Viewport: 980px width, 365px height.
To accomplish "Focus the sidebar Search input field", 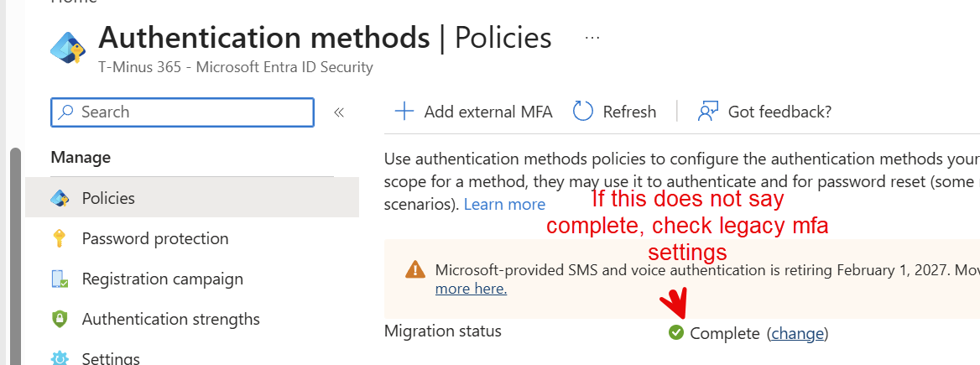I will tap(183, 112).
